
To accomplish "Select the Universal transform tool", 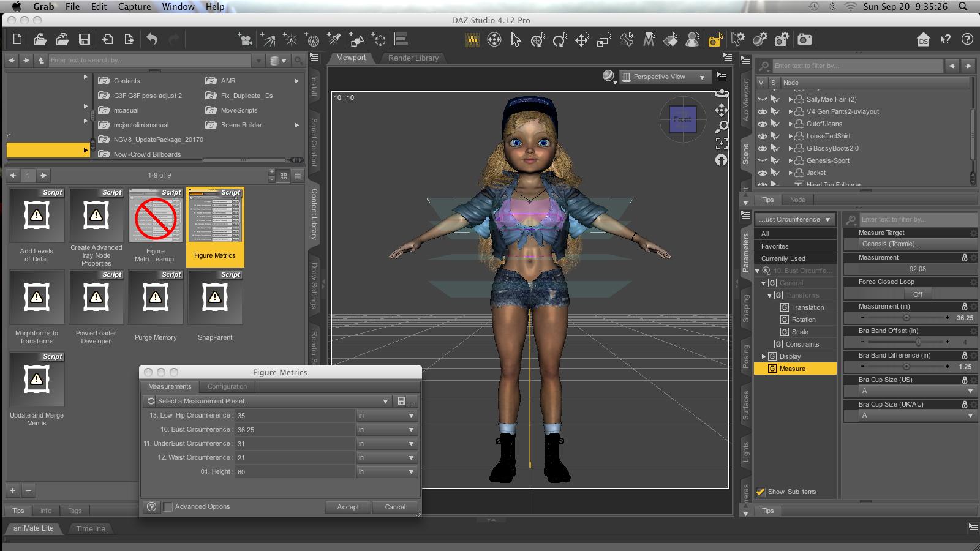I will [x=537, y=40].
